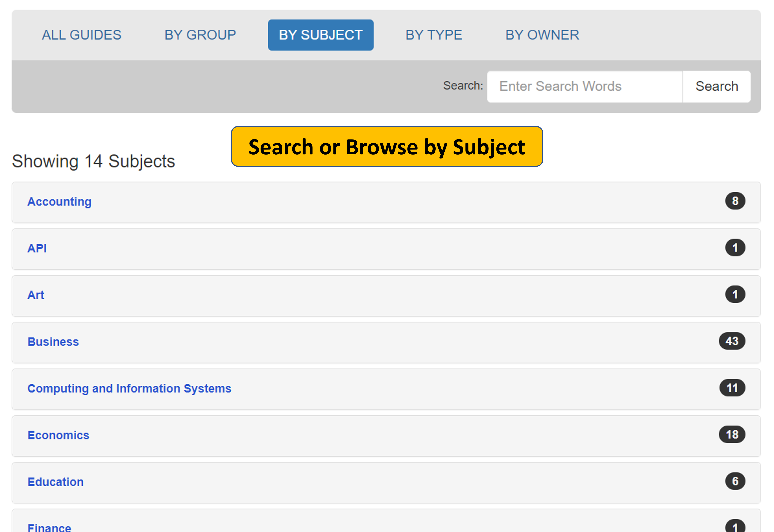Open the Business subject link
Viewport: 774px width, 532px height.
[x=53, y=342]
